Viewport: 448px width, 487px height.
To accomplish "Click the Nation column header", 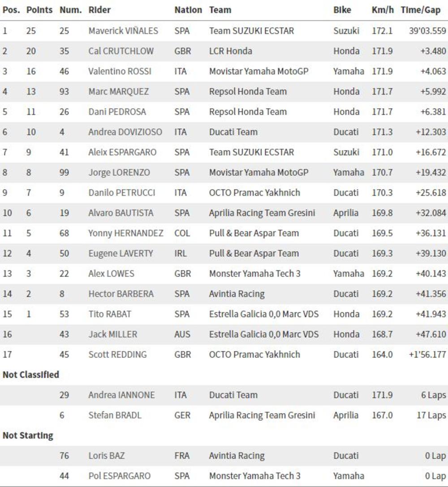I will point(188,10).
